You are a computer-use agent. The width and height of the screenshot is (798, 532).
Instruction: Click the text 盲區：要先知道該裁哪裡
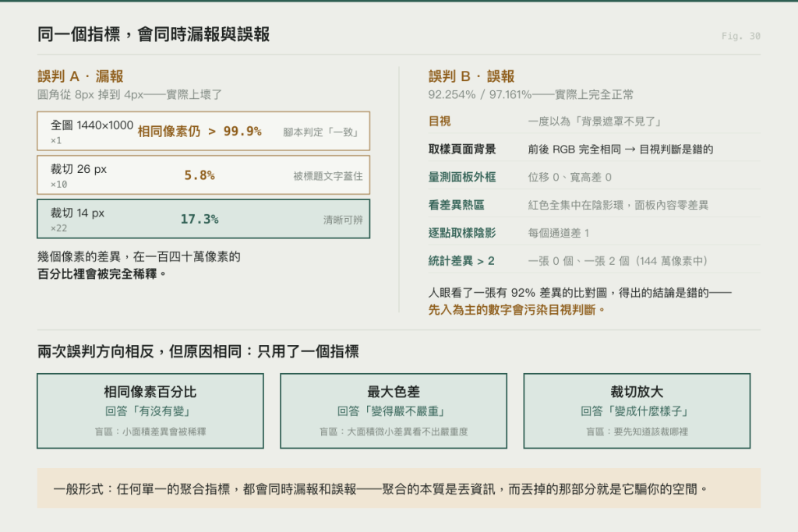point(637,432)
